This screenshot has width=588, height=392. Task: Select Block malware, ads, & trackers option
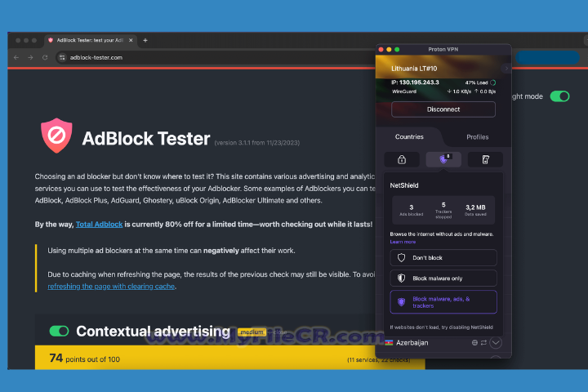point(443,302)
